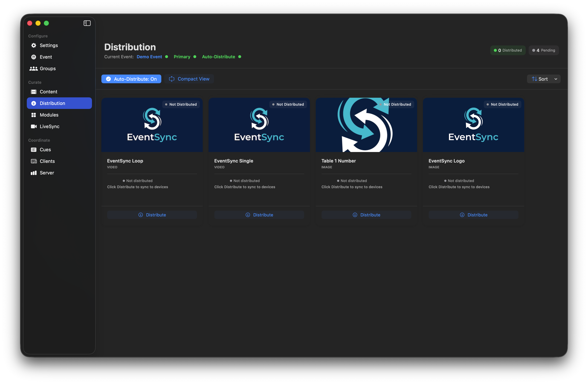Open LiveSync from sidebar
The height and width of the screenshot is (384, 588).
click(59, 126)
